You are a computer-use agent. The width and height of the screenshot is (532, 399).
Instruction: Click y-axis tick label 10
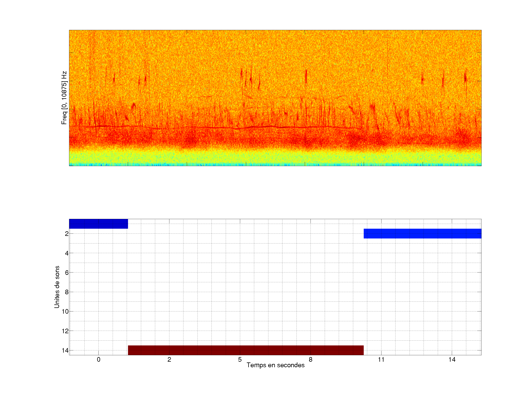pos(65,312)
